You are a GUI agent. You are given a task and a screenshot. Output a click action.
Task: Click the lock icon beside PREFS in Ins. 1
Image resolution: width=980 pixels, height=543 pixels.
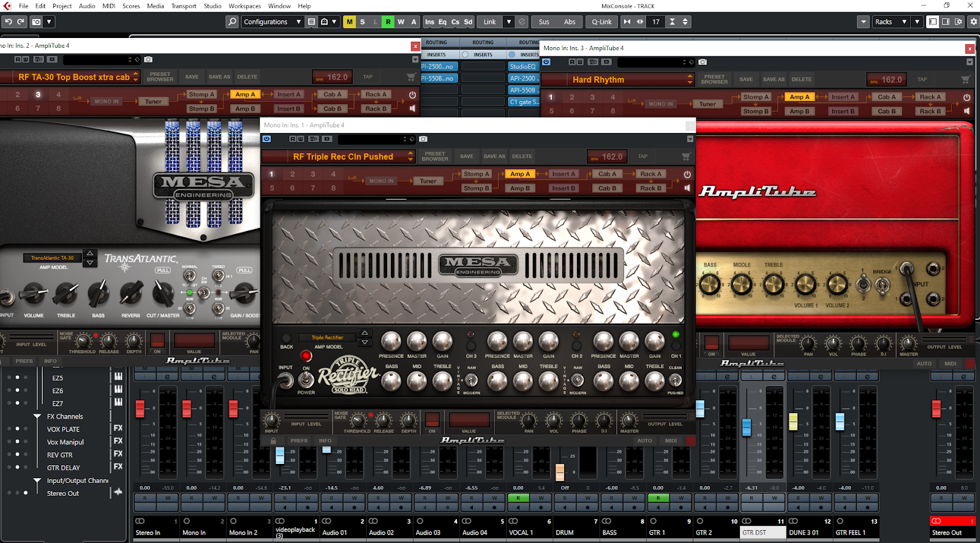(273, 441)
